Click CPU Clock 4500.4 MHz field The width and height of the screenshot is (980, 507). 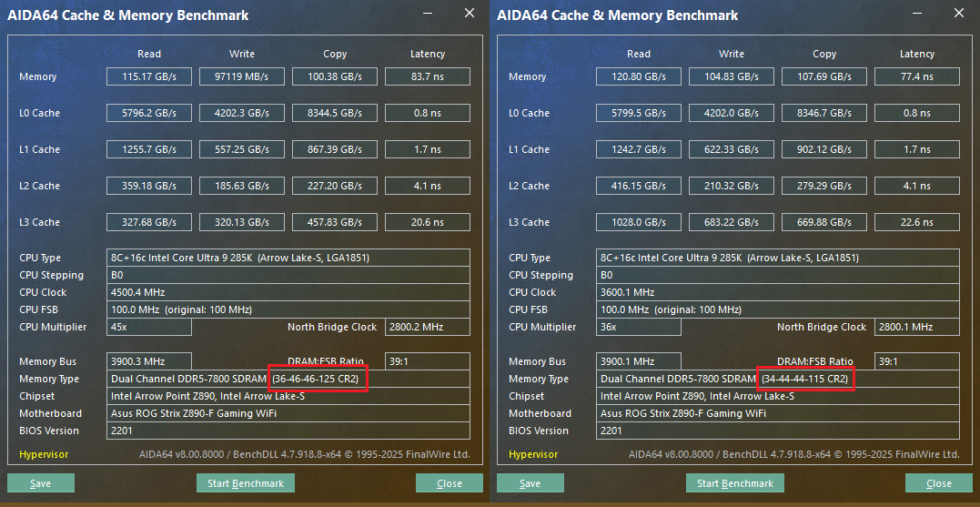(288, 292)
